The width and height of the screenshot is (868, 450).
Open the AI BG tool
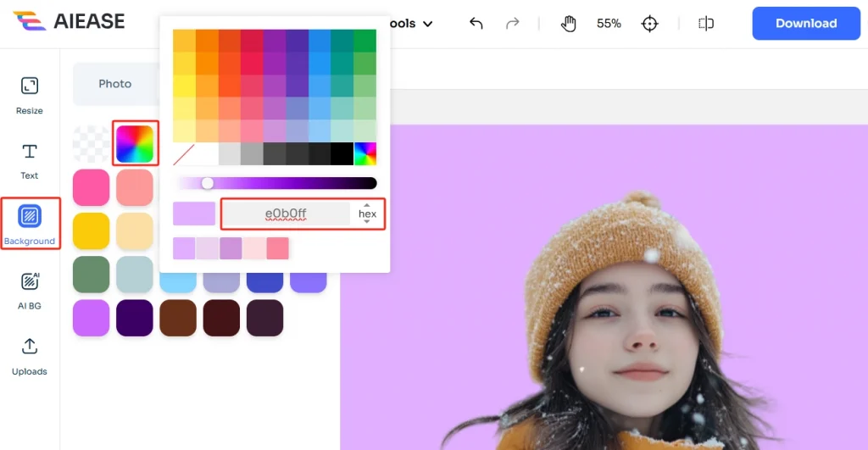(x=29, y=290)
